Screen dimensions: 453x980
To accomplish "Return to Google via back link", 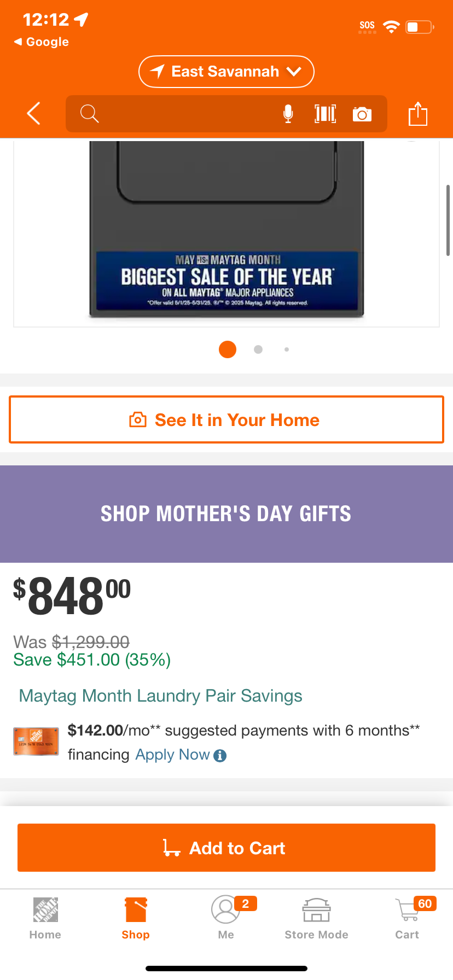I will point(42,42).
